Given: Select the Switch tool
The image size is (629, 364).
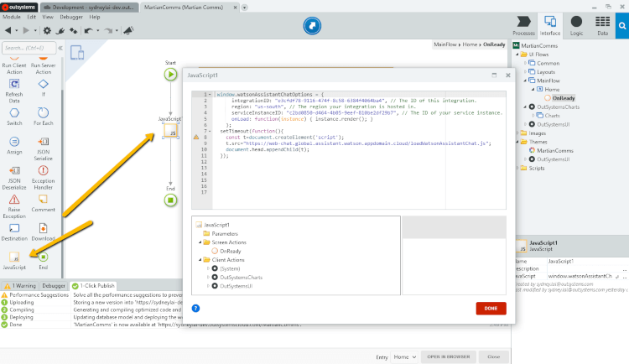Looking at the screenshot, I should 14,117.
